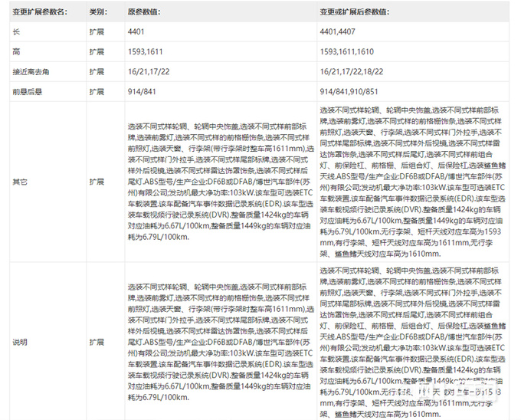The width and height of the screenshot is (521, 420).
Task: Click 扩展 in the 长 row
Action: coord(97,32)
